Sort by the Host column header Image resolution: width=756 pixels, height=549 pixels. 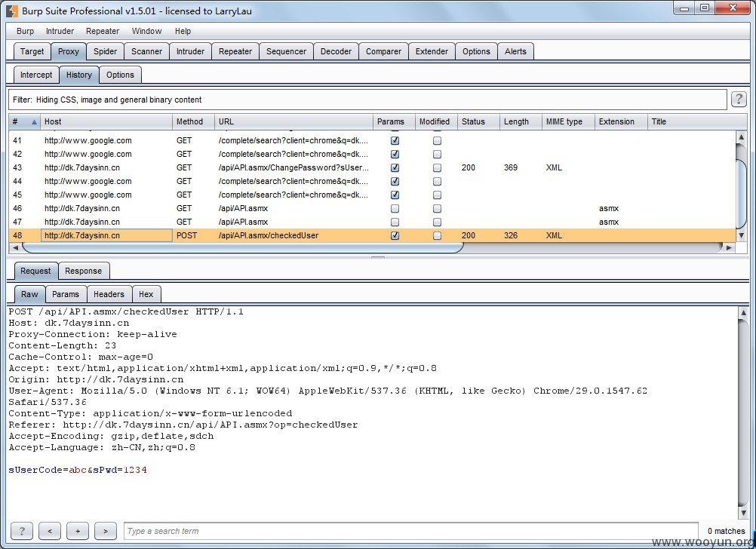[106, 121]
